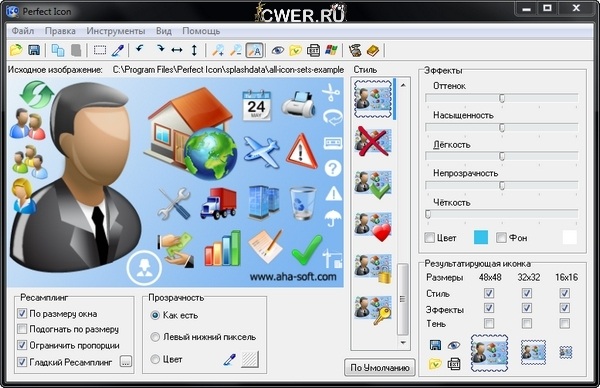This screenshot has width=600, height=388.
Task: Click the blue Цвет color swatch
Action: click(481, 238)
